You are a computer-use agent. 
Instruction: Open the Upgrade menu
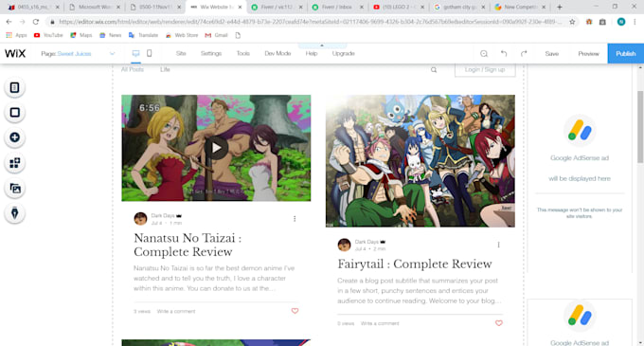[344, 53]
